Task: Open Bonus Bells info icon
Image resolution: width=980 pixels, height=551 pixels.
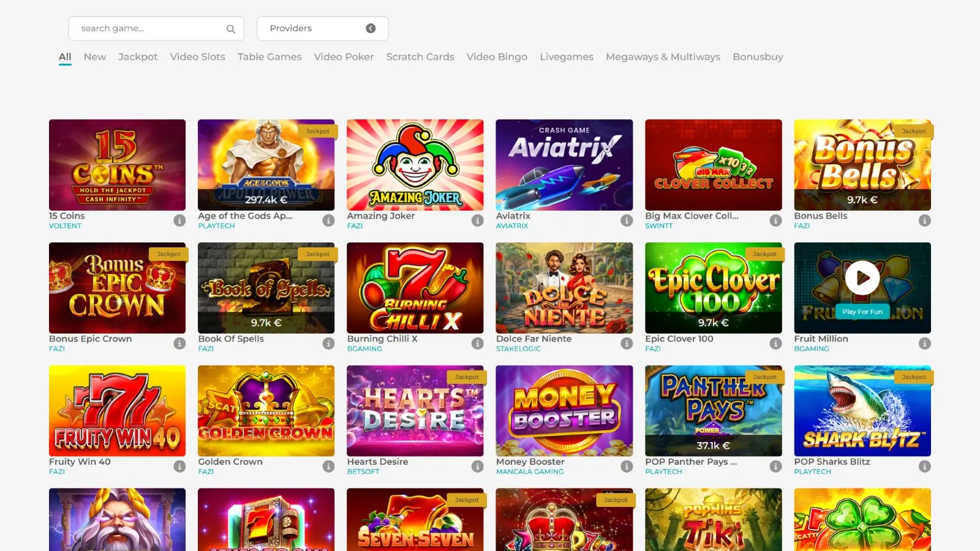Action: [925, 220]
